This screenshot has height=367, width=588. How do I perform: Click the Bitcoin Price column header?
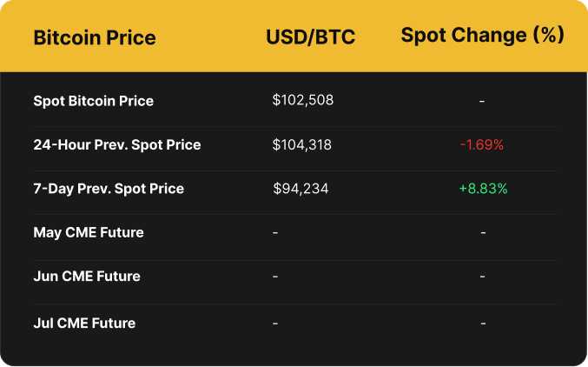pos(95,37)
